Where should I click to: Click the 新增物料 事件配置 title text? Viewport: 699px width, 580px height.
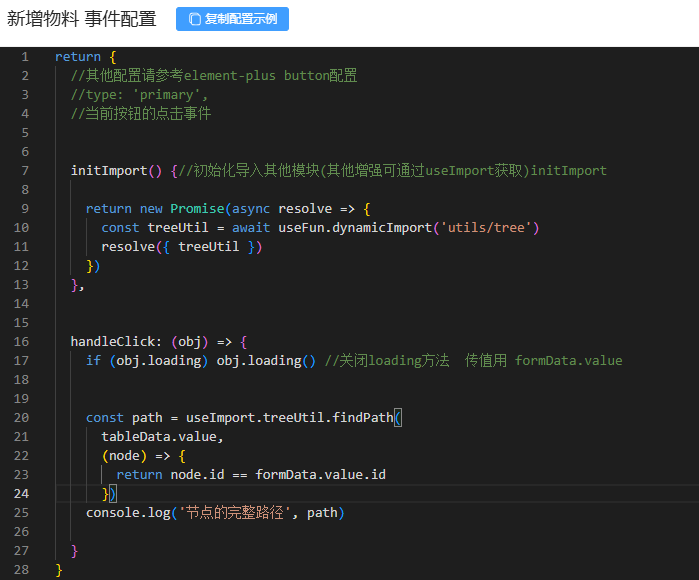pyautogui.click(x=82, y=18)
